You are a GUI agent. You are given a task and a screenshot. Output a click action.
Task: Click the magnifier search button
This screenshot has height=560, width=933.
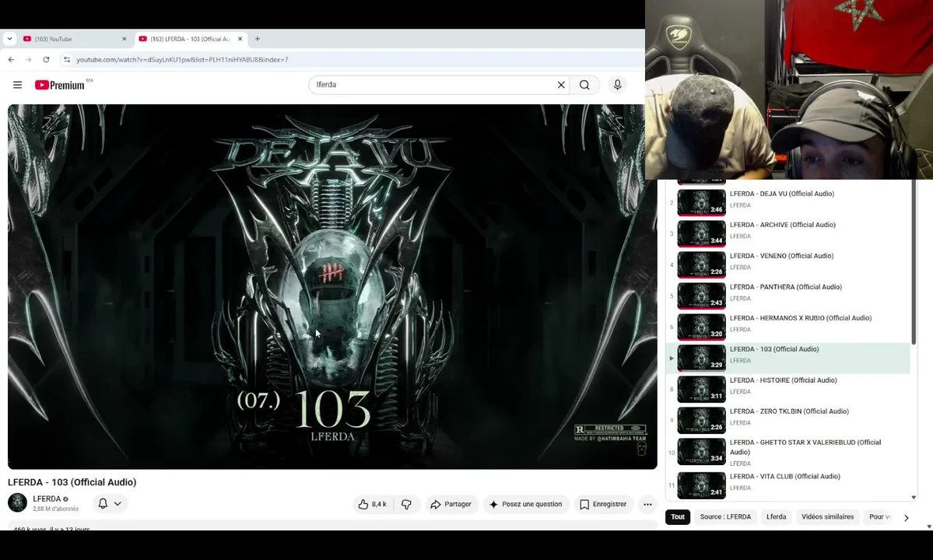tap(584, 85)
